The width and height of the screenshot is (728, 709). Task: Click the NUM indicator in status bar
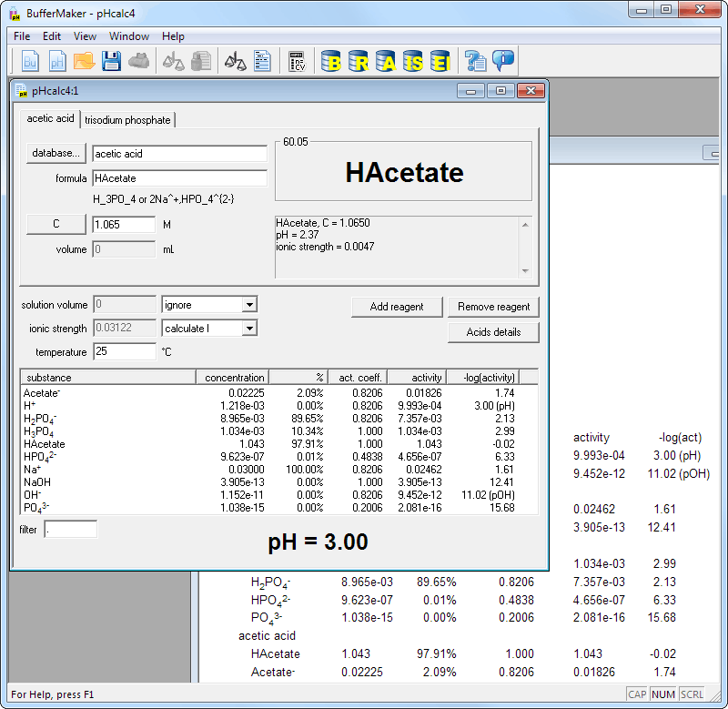663,694
